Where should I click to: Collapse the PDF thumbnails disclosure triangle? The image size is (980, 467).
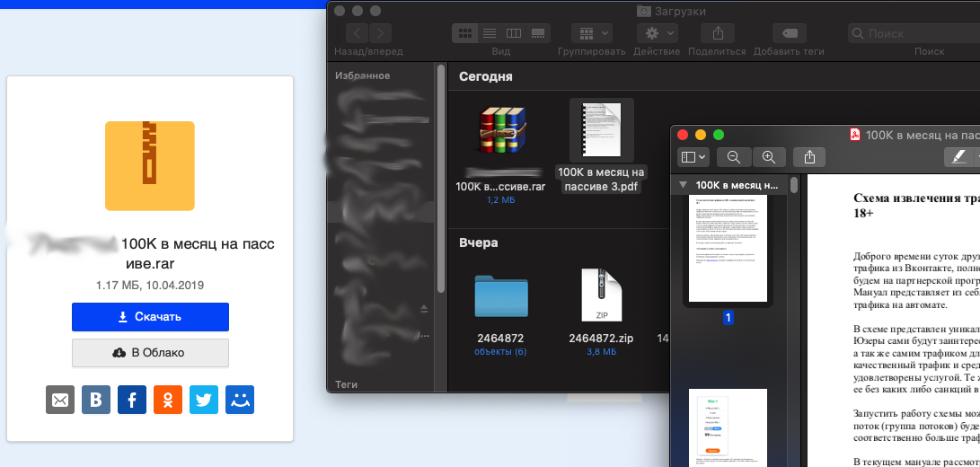(x=684, y=185)
